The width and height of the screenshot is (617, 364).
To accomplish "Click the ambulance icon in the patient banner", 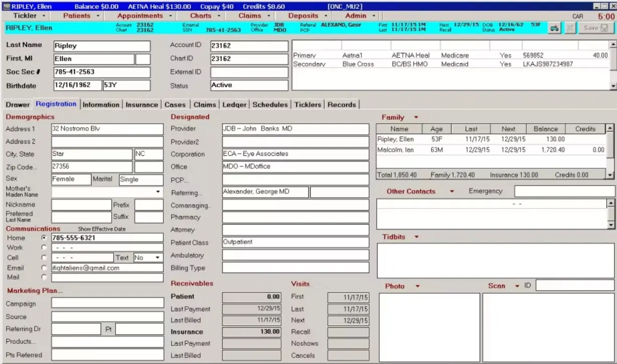I will 555,29.
